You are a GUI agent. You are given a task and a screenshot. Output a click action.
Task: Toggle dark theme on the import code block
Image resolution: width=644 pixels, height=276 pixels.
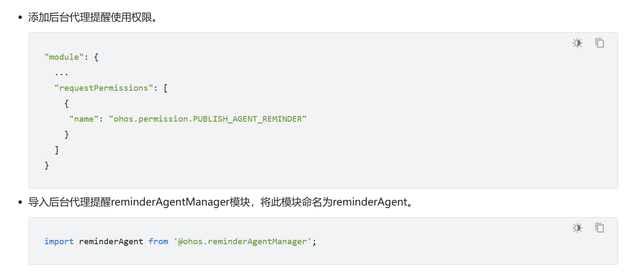(x=577, y=228)
